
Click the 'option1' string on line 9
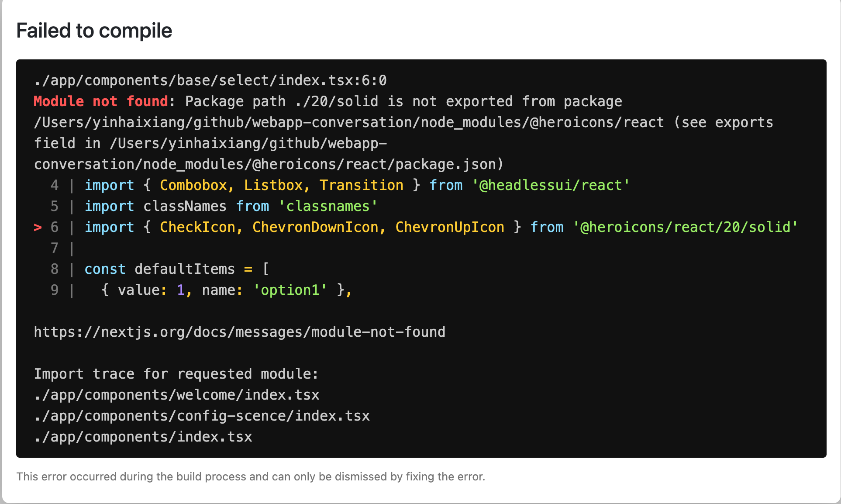290,290
